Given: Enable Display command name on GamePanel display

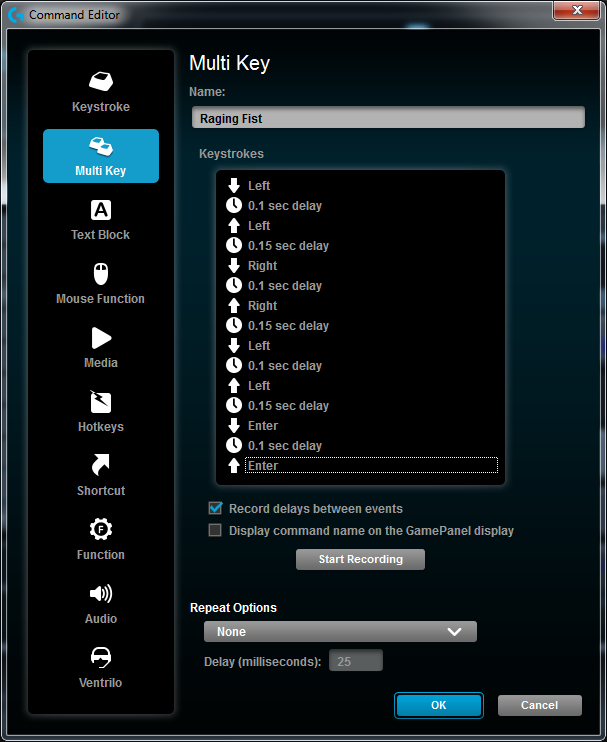Looking at the screenshot, I should tap(215, 530).
